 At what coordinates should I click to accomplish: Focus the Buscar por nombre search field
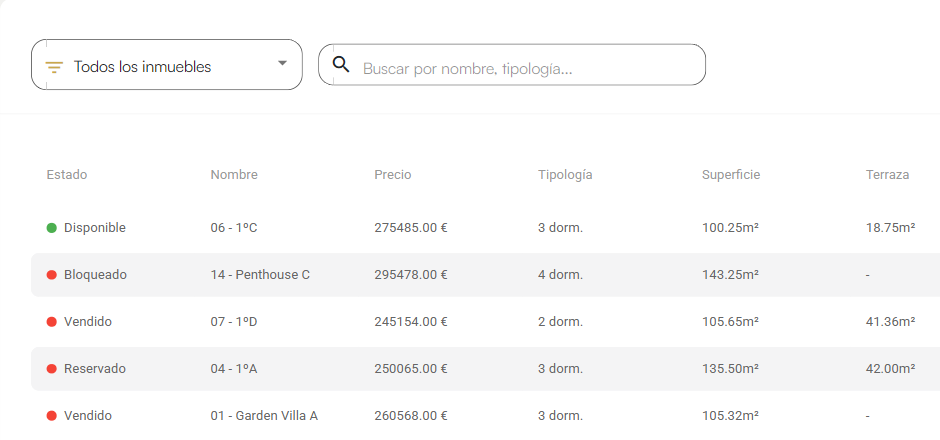[x=511, y=65]
